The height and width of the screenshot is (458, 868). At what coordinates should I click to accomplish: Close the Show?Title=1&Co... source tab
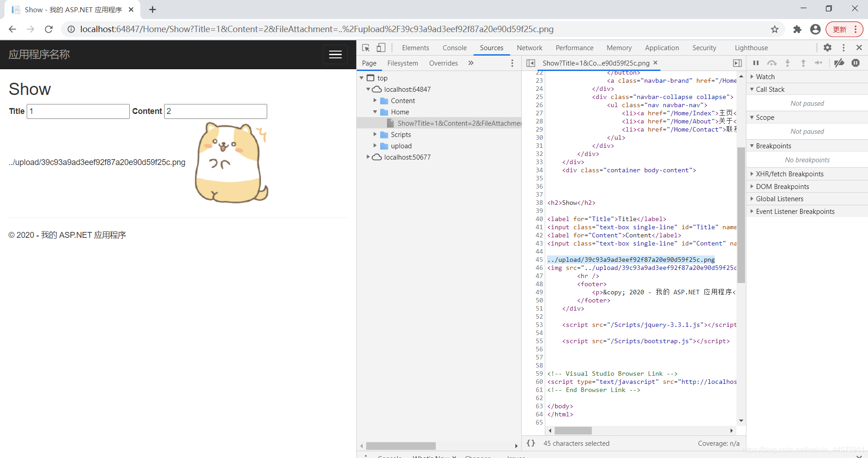(656, 63)
